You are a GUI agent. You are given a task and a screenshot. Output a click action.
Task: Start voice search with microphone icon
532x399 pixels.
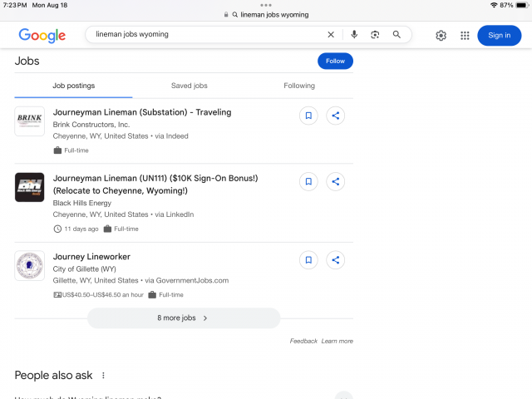[x=354, y=35]
